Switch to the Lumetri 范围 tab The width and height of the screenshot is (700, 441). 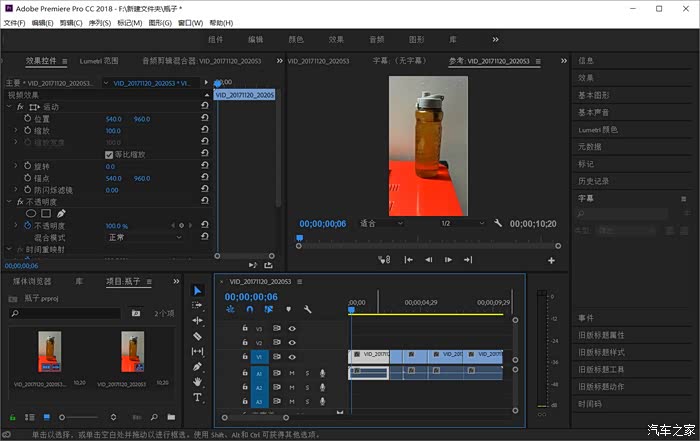[98, 60]
